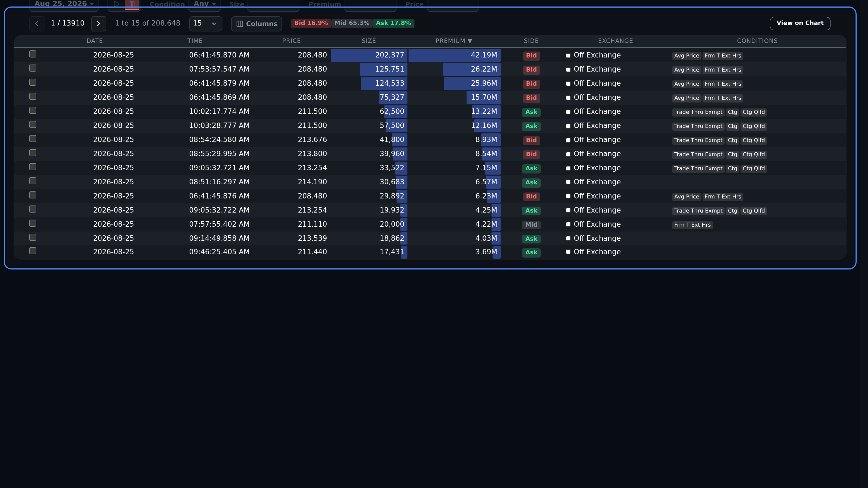Select the Bid 16.9% filter badge
Image resolution: width=868 pixels, height=488 pixels.
click(x=311, y=23)
